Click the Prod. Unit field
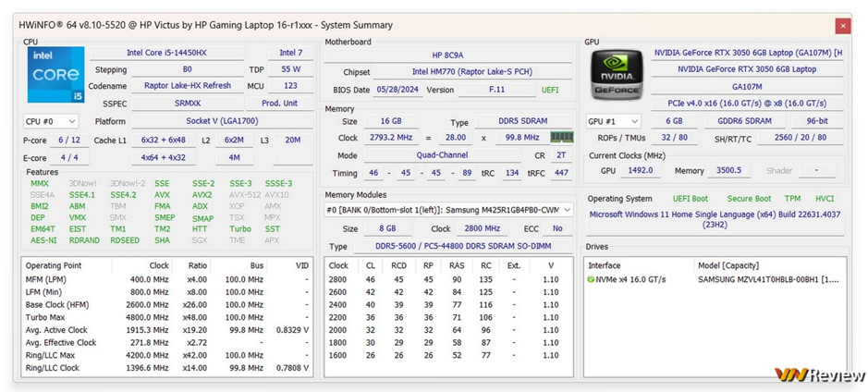The height and width of the screenshot is (392, 868). click(x=279, y=104)
